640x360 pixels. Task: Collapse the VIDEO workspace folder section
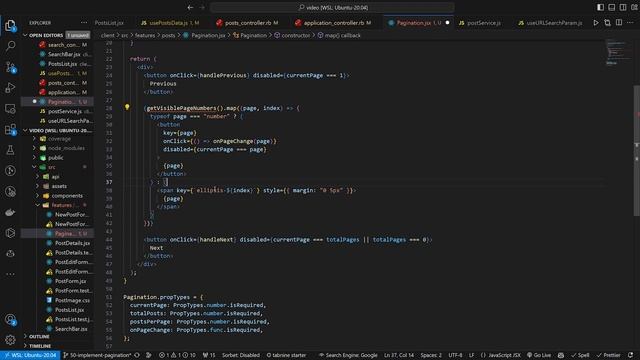pos(57,131)
